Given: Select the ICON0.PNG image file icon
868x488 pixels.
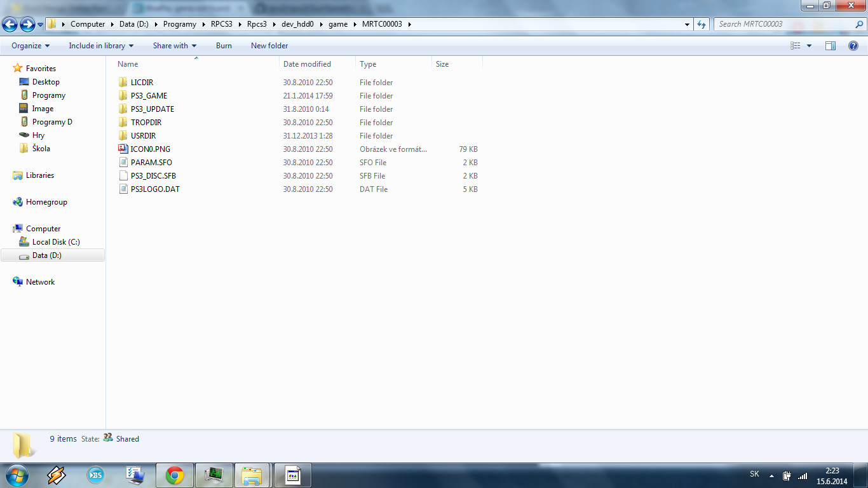Looking at the screenshot, I should (x=123, y=149).
